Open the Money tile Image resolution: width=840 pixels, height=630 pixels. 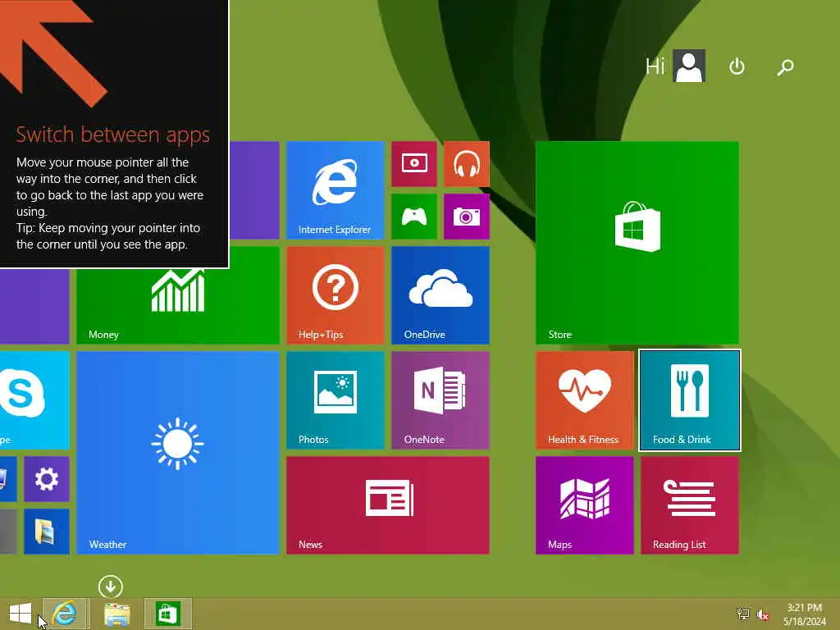tap(178, 306)
